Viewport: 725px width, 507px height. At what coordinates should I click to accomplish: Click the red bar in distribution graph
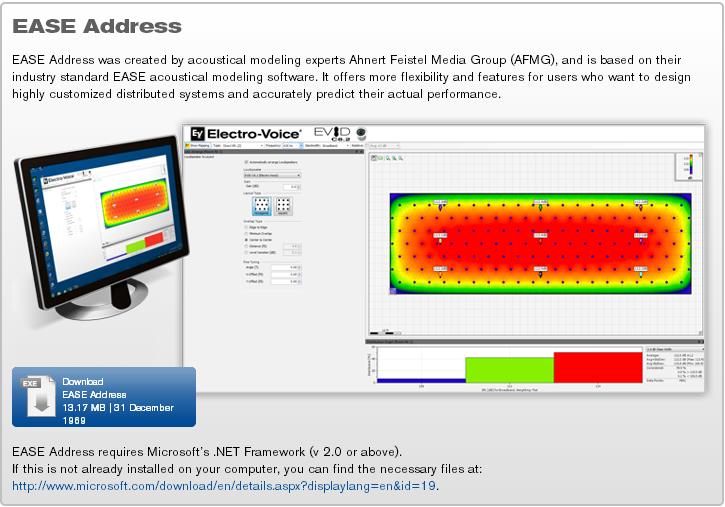coord(598,367)
